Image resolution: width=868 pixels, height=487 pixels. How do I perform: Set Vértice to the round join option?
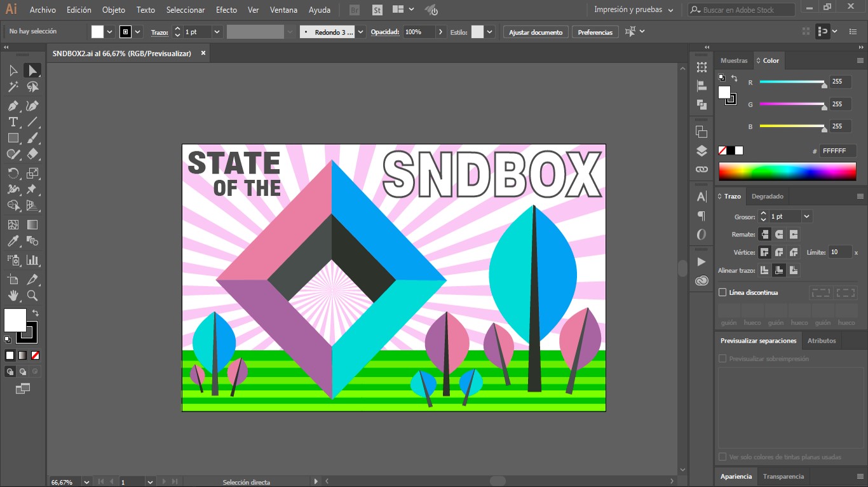(x=779, y=252)
